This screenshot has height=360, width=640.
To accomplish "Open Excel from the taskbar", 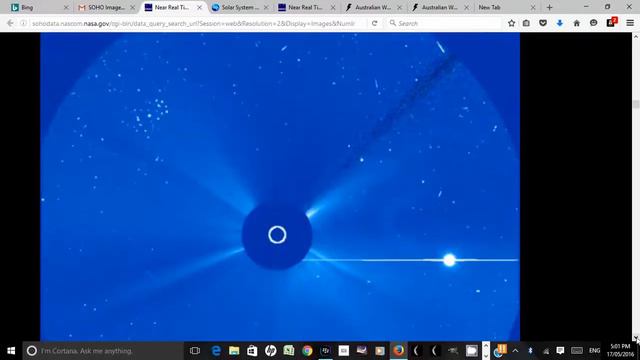I will (289, 351).
